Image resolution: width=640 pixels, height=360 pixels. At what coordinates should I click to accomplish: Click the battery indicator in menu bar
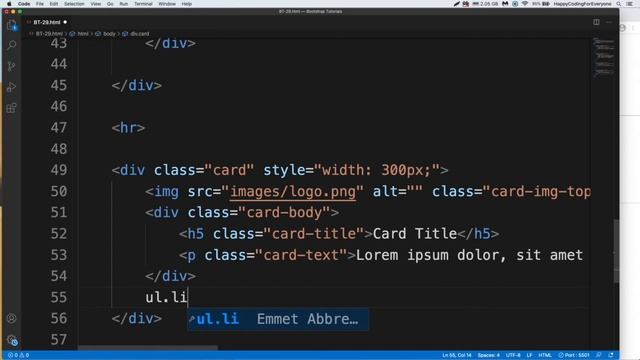pyautogui.click(x=541, y=4)
